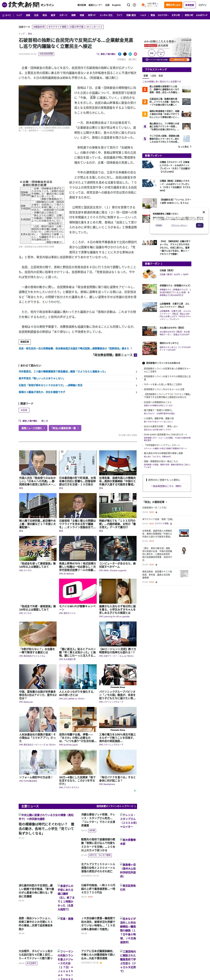Click the arrow icon beside 最新ニュース
This screenshot has width=210, height=980.
135,355
